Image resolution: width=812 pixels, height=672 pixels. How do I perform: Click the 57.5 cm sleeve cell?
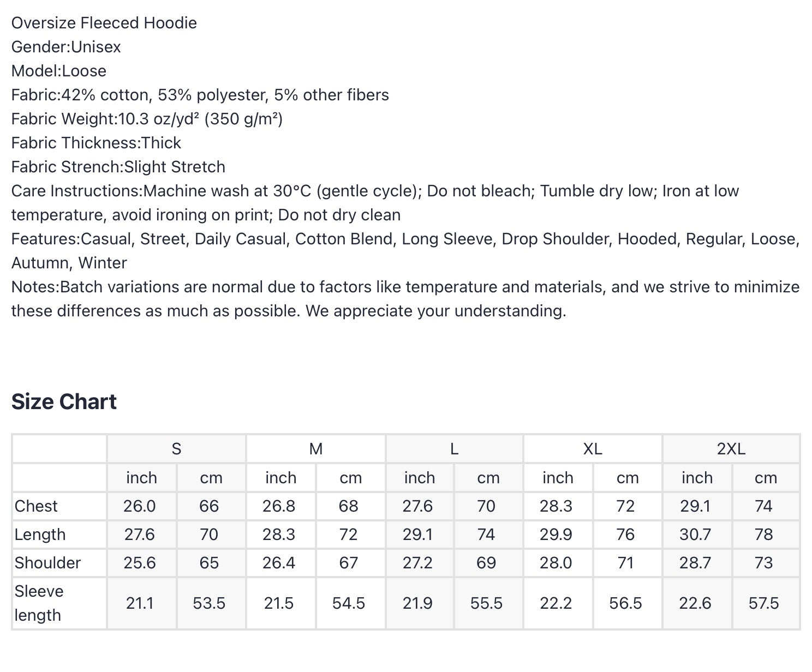pos(763,603)
